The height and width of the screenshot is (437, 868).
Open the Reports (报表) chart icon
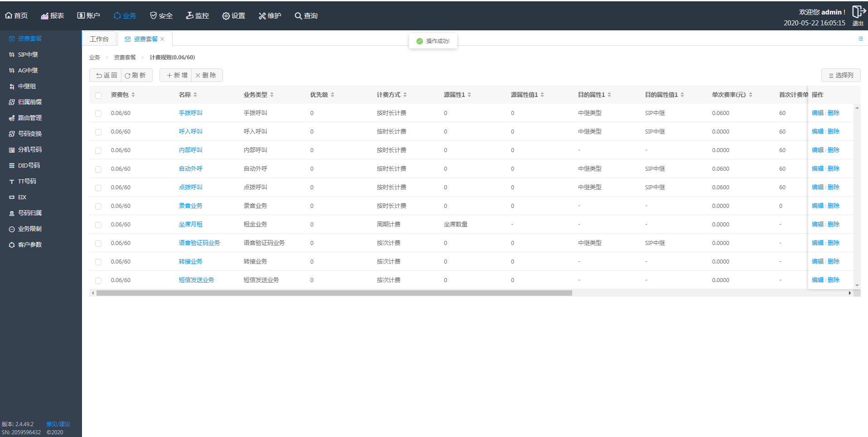pyautogui.click(x=44, y=16)
